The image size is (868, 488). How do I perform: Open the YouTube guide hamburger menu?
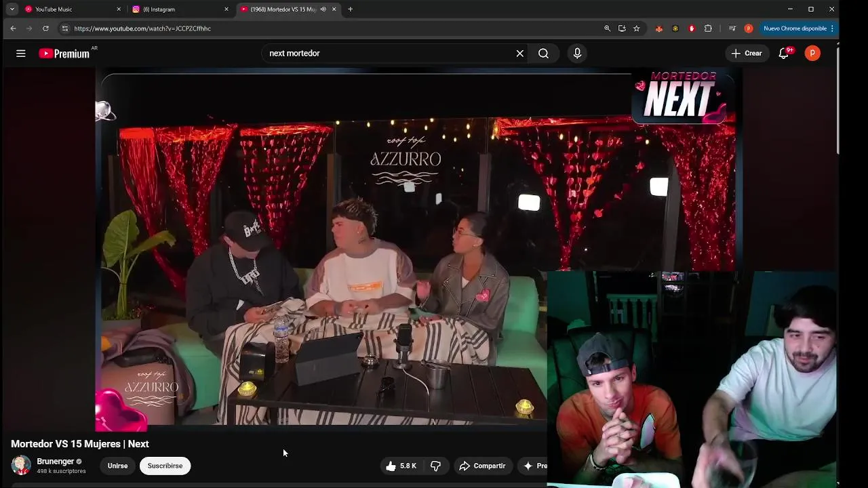click(21, 53)
